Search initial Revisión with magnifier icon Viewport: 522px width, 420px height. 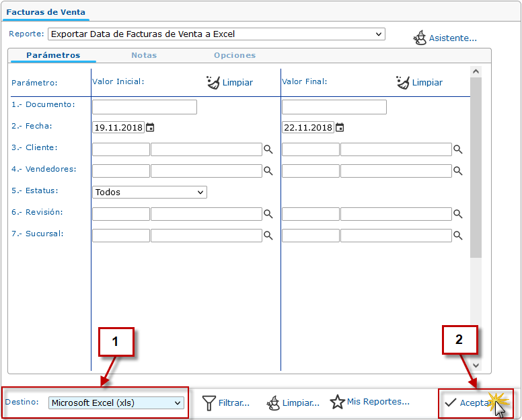(x=268, y=214)
